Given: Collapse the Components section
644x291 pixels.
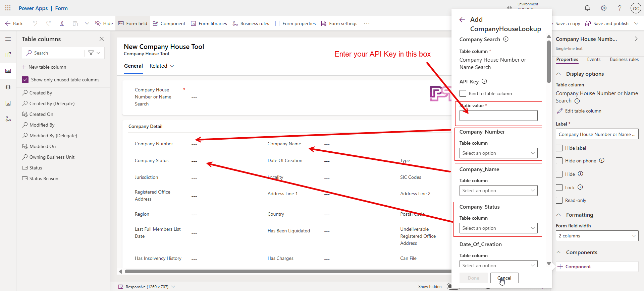Looking at the screenshot, I should [x=559, y=252].
